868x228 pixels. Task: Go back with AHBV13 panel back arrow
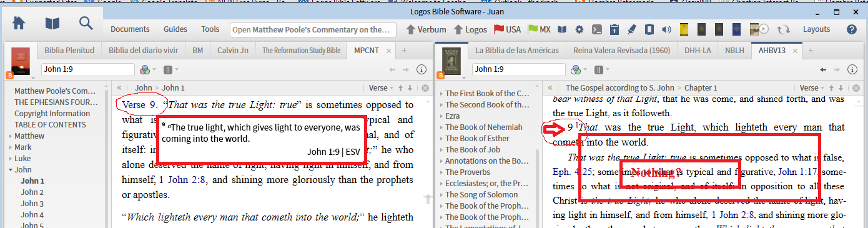pyautogui.click(x=823, y=69)
